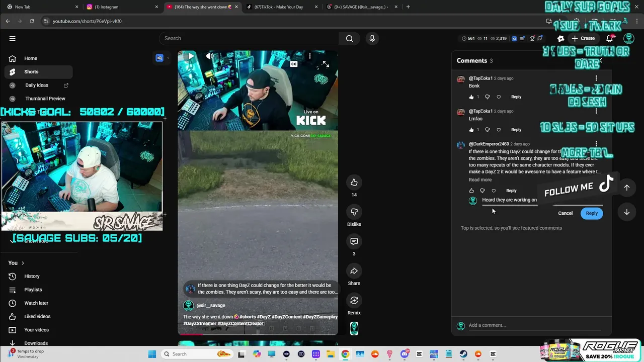Dislike the short

tap(354, 212)
